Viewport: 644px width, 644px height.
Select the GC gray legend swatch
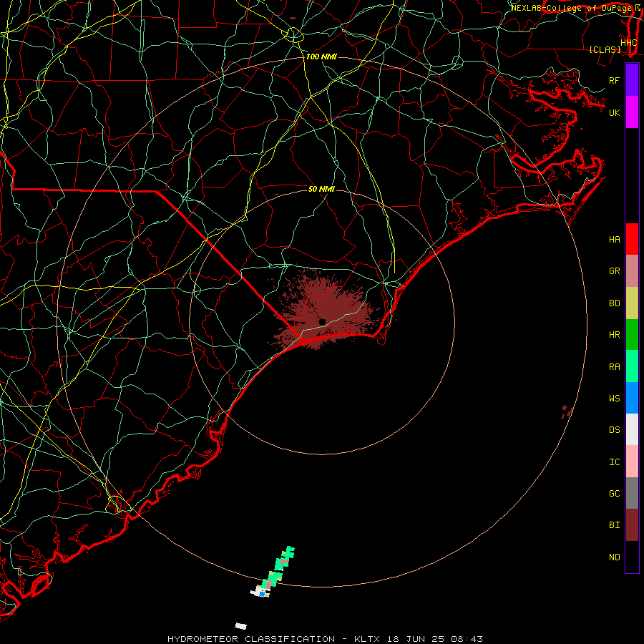coord(632,493)
